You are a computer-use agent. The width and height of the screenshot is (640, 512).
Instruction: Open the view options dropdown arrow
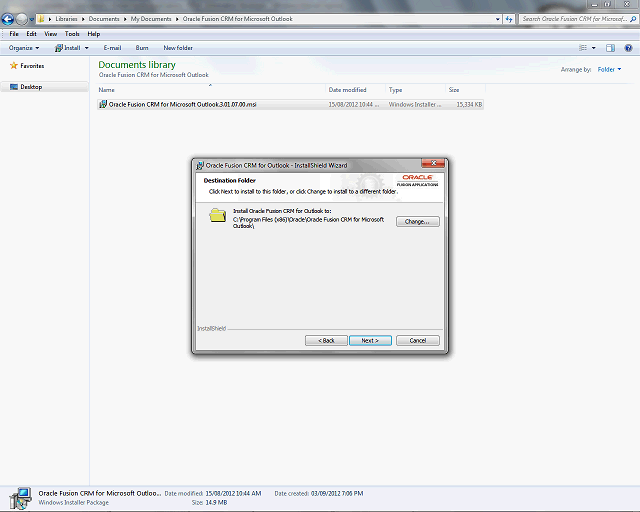594,48
